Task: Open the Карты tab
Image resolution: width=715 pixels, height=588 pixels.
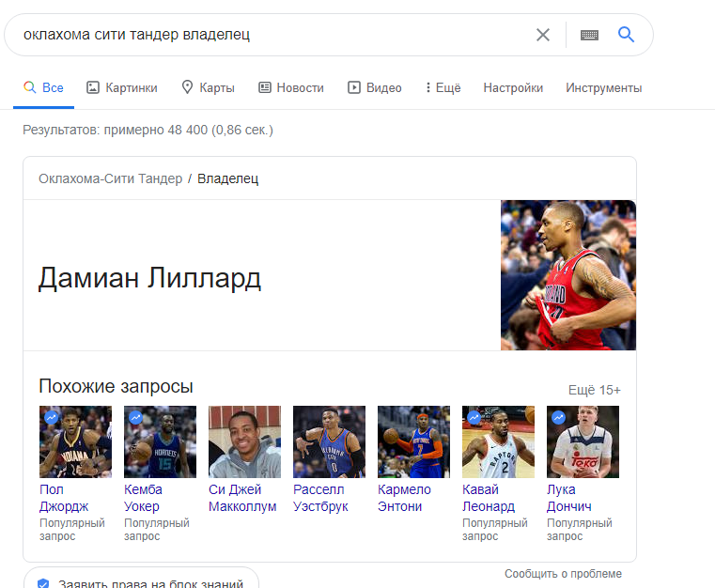Action: pos(208,87)
